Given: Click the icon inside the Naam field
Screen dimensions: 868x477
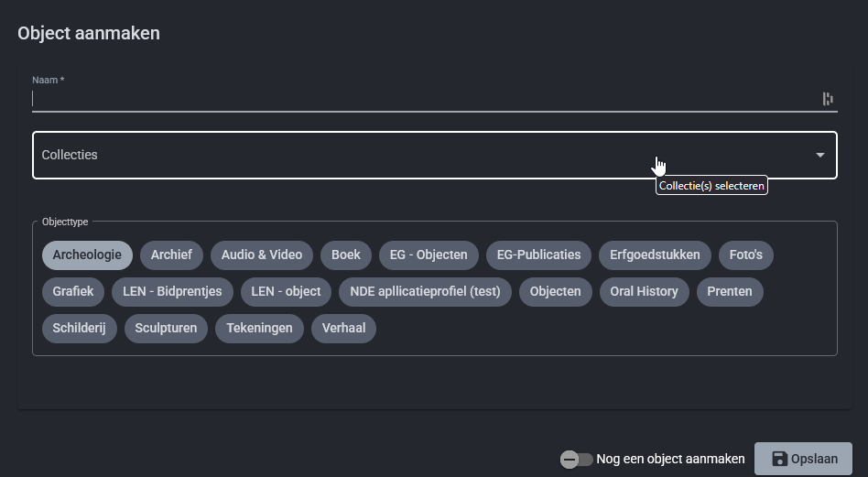Looking at the screenshot, I should coord(828,99).
